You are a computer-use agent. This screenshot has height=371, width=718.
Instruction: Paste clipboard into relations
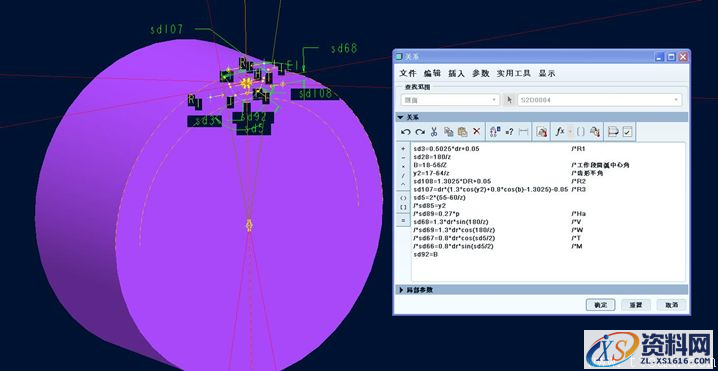(x=462, y=132)
